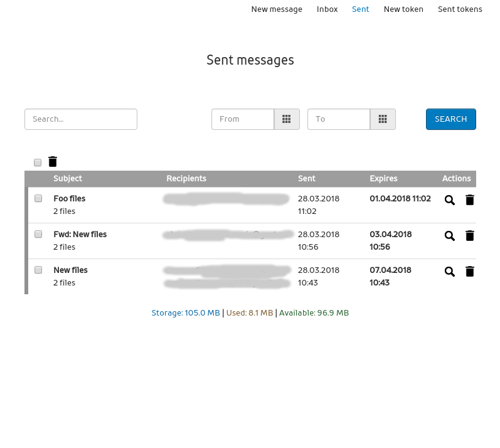The image size is (500, 448).
Task: View details of Foo files message
Action: 449,200
